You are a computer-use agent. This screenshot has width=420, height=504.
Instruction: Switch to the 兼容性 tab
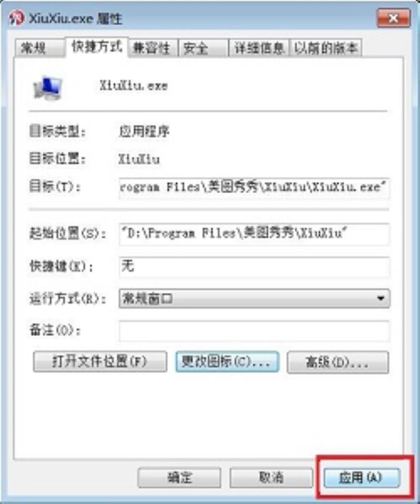point(153,48)
